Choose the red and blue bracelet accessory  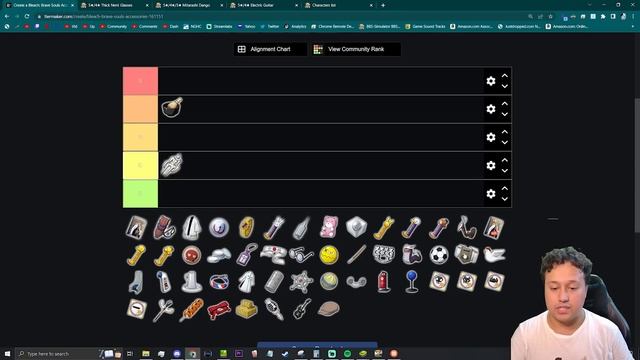219,282
